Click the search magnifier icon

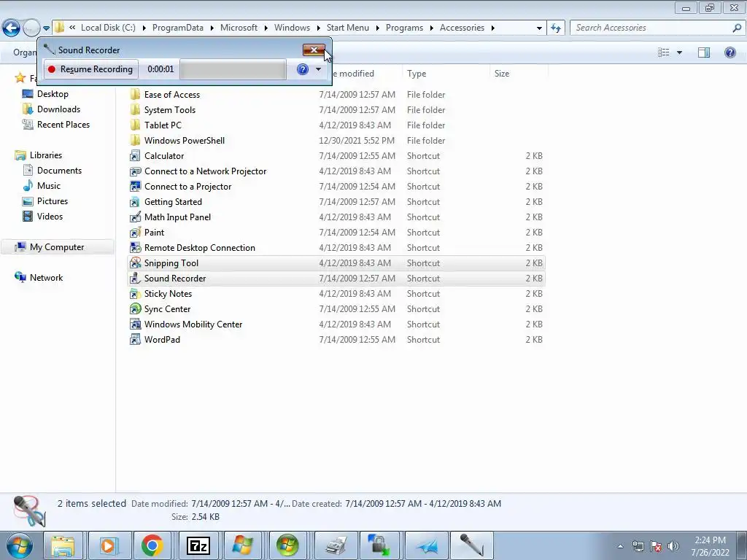pyautogui.click(x=737, y=28)
